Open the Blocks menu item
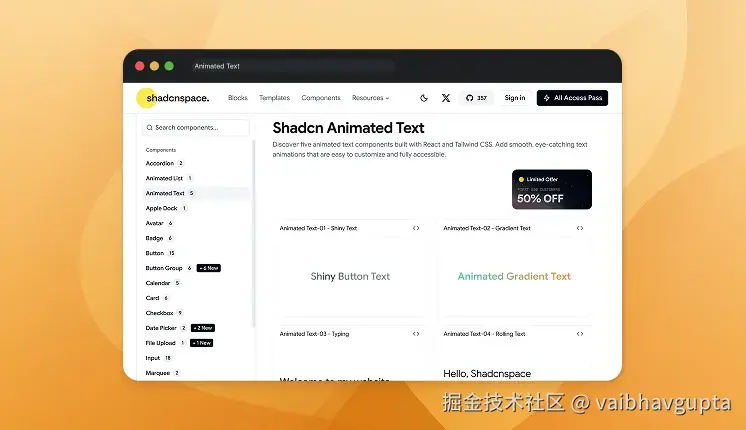 238,98
